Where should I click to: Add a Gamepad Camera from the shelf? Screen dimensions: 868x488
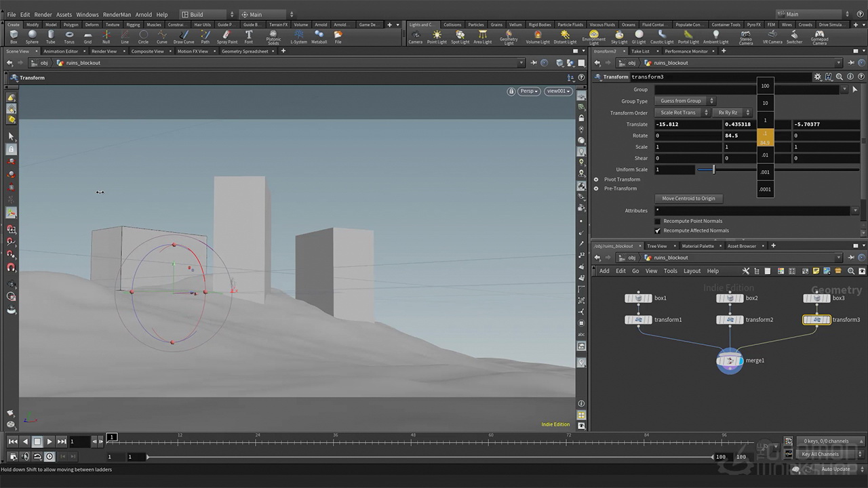[x=819, y=37]
